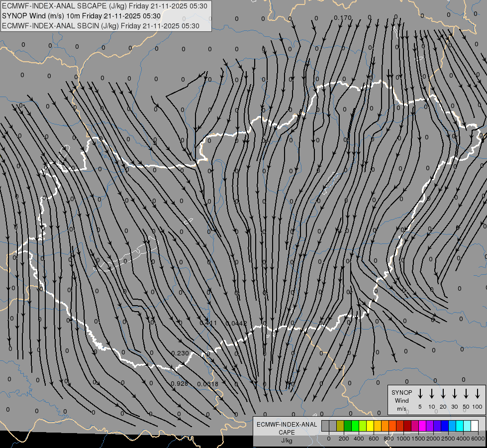This screenshot has height=448, width=487.
Task: Click the 400 tick label on the CAPE scale
Action: point(359,439)
